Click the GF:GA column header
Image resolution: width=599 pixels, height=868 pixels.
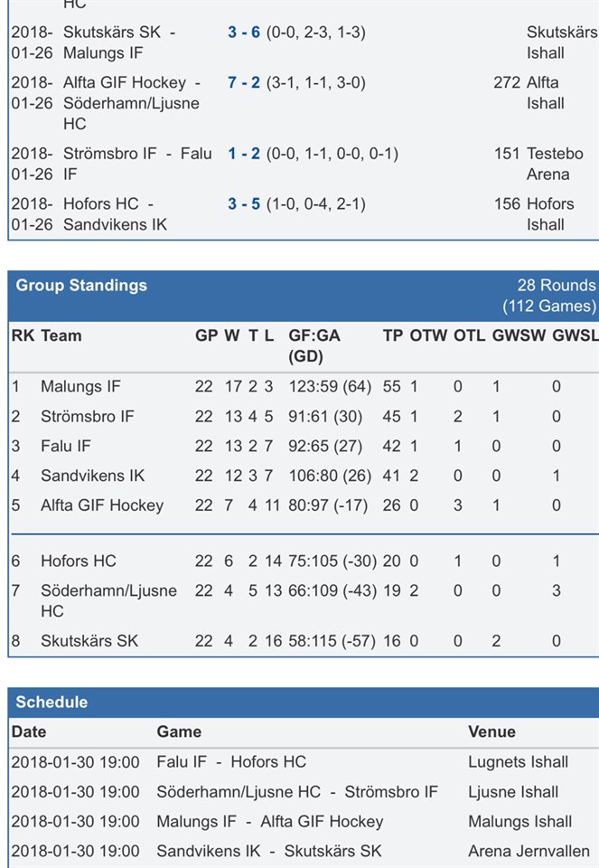coord(314,336)
